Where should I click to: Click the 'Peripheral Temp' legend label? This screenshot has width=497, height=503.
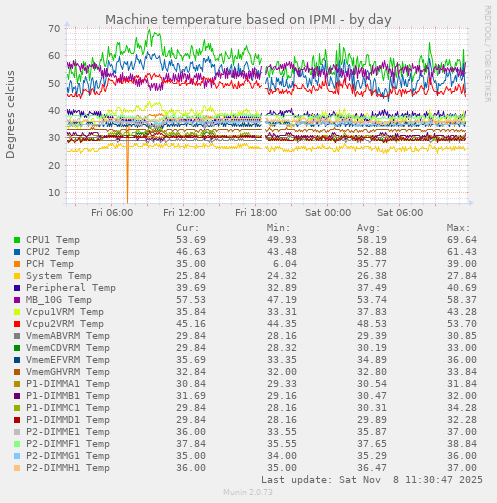coord(71,288)
